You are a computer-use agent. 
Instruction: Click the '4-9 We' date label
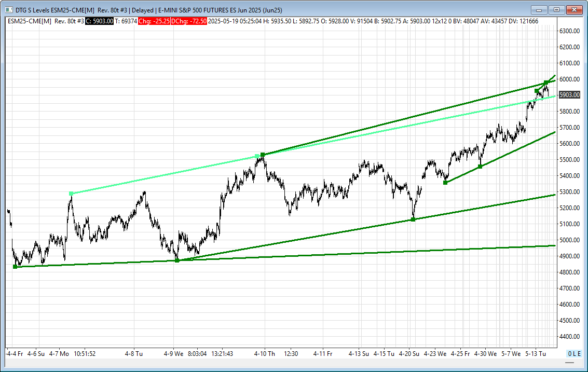pos(174,354)
